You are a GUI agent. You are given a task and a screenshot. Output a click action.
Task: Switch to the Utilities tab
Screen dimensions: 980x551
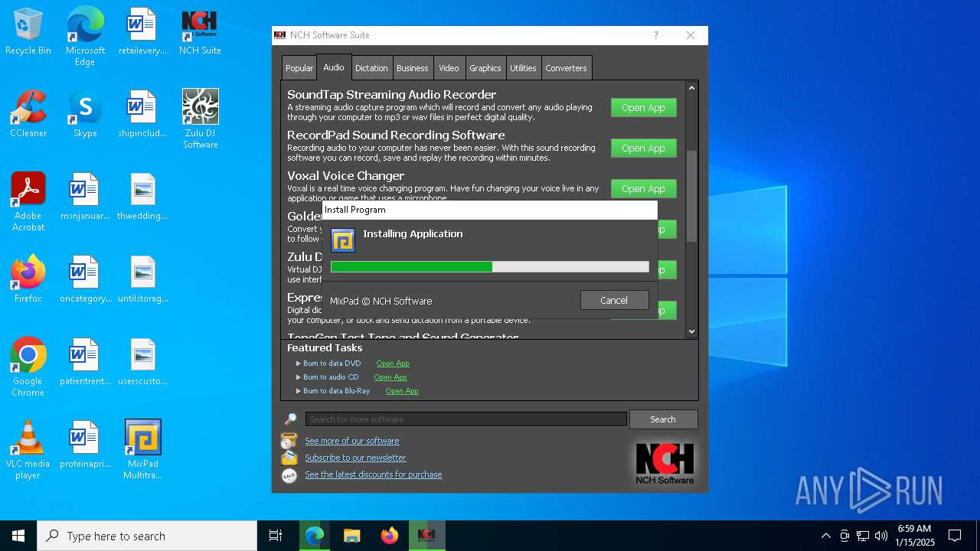click(x=523, y=68)
